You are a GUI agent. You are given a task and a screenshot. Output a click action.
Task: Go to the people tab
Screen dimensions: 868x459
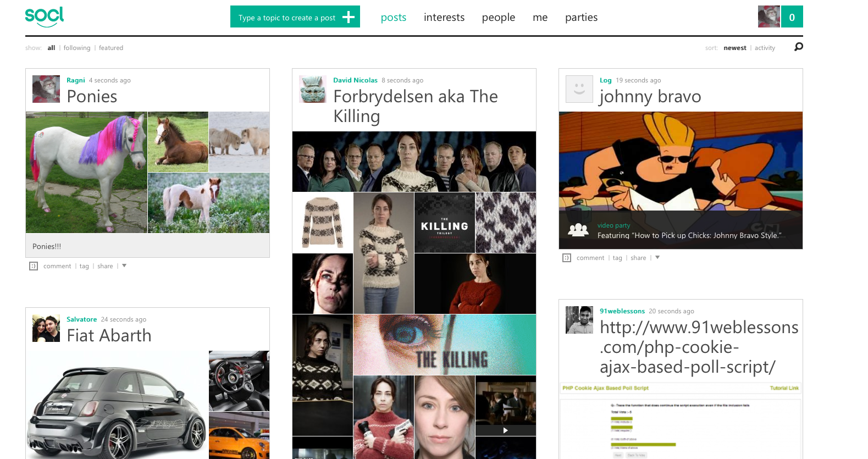pyautogui.click(x=499, y=18)
